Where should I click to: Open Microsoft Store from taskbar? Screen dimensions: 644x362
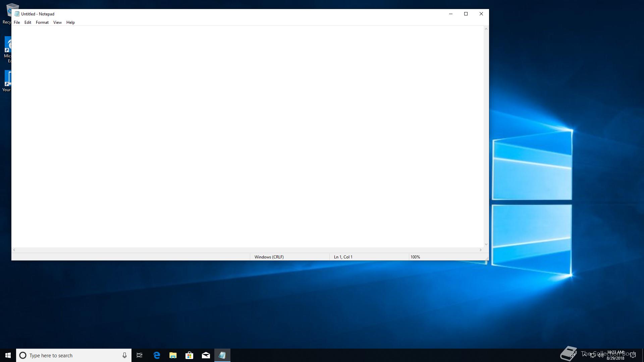(x=190, y=355)
